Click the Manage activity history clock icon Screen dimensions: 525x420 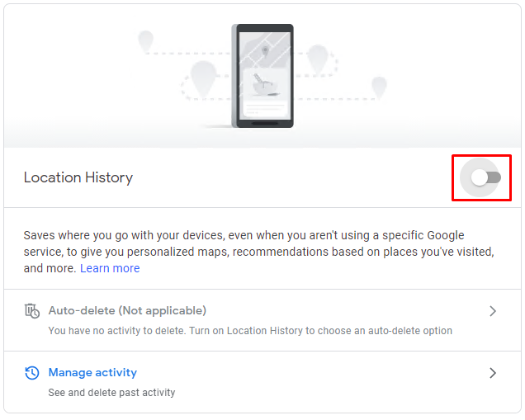point(32,373)
